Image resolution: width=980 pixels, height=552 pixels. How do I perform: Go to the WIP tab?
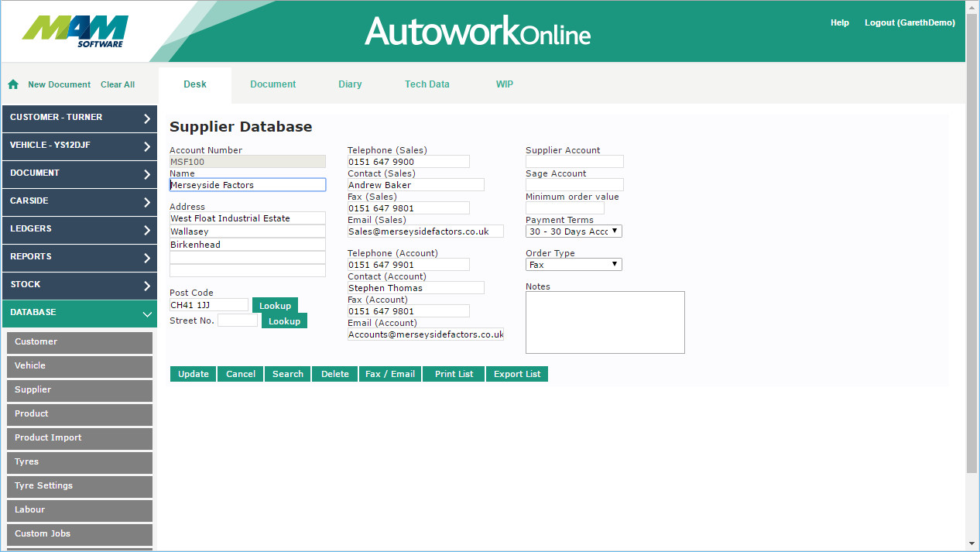pos(504,84)
